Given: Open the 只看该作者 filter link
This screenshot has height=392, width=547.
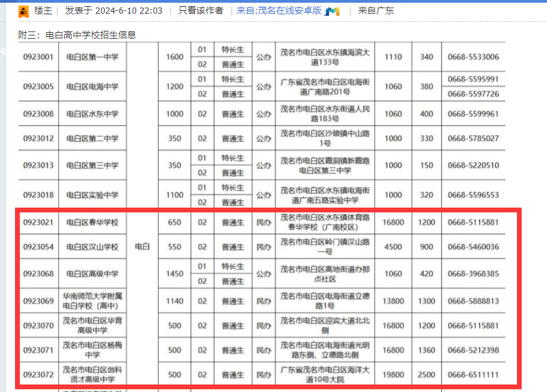Looking at the screenshot, I should (x=200, y=11).
